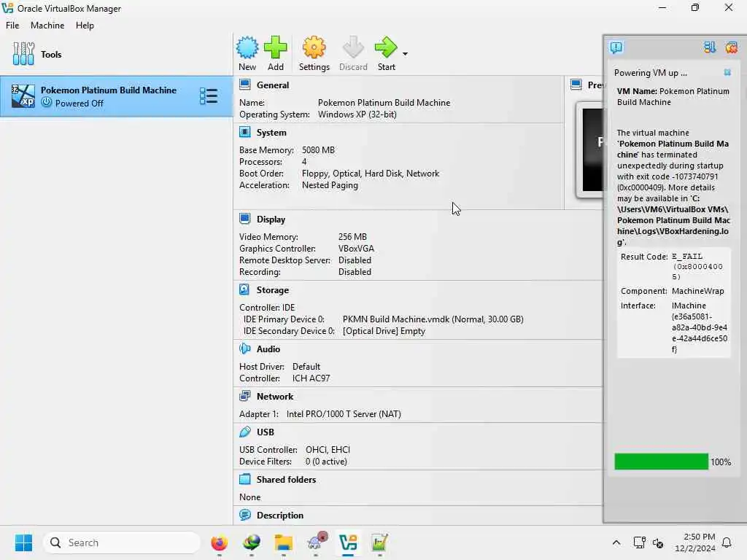This screenshot has height=560, width=747.
Task: Open Description header link
Action: coord(280,516)
